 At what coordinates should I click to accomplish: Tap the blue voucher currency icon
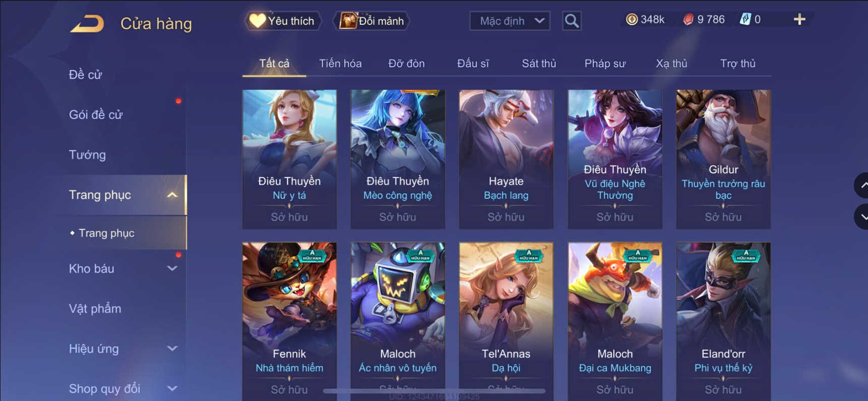pyautogui.click(x=745, y=19)
